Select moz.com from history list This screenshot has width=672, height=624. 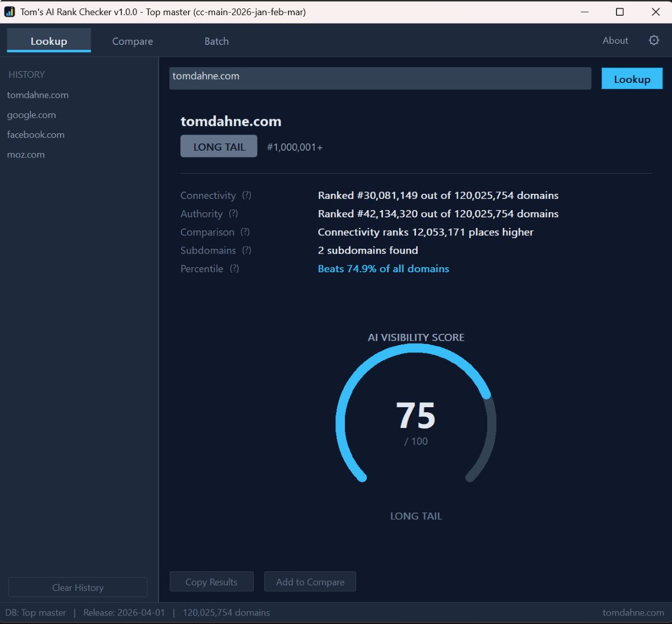[26, 155]
